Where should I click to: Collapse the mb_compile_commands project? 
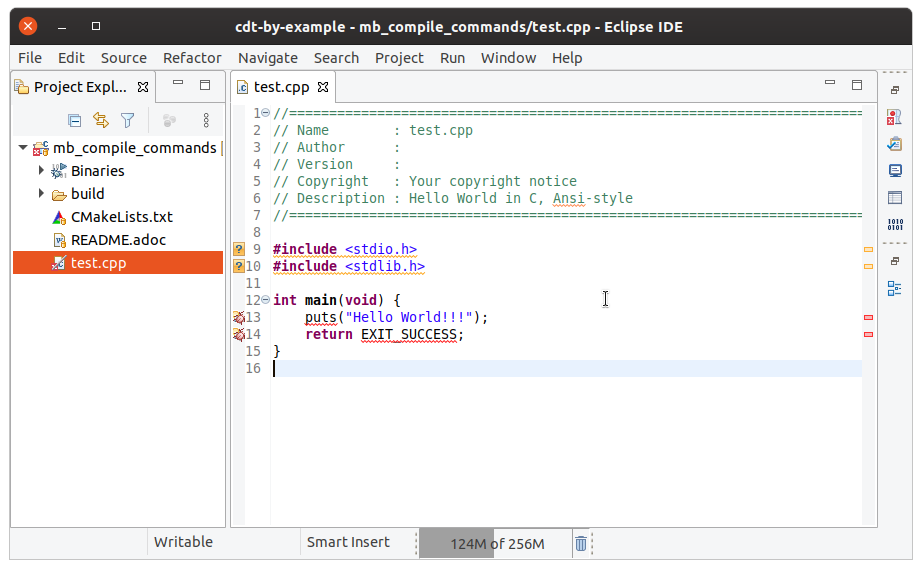pyautogui.click(x=23, y=148)
